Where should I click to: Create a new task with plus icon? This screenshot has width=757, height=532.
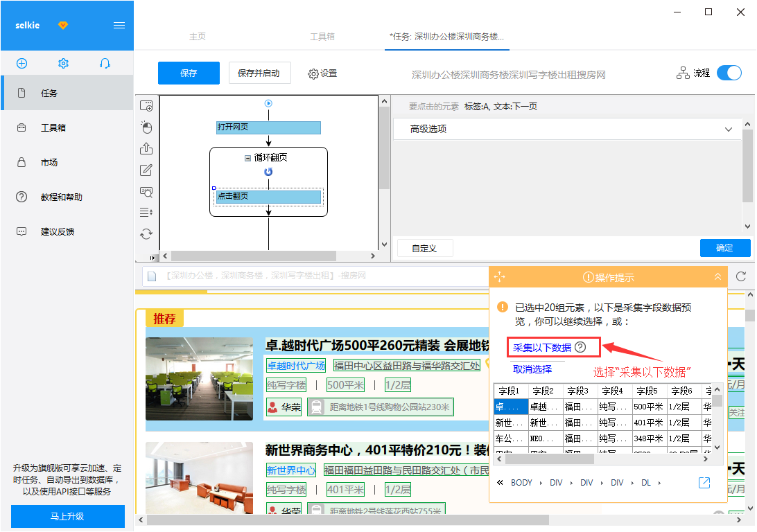(21, 63)
